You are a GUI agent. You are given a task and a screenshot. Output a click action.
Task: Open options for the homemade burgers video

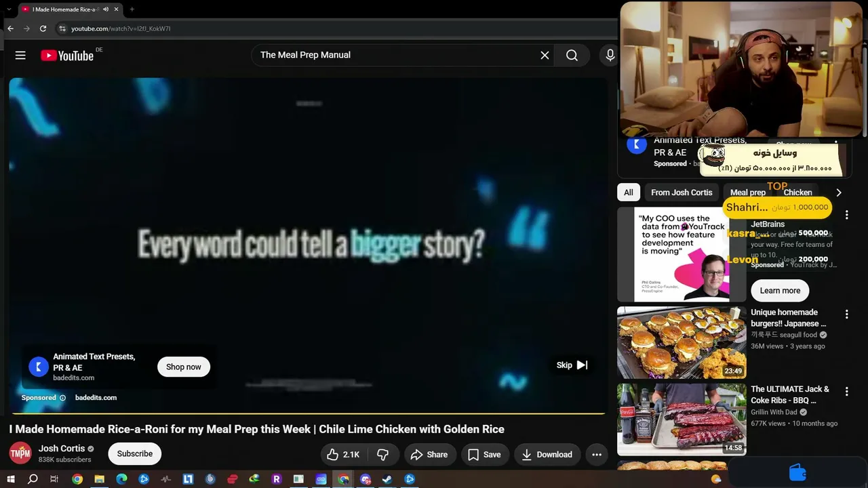pyautogui.click(x=846, y=314)
